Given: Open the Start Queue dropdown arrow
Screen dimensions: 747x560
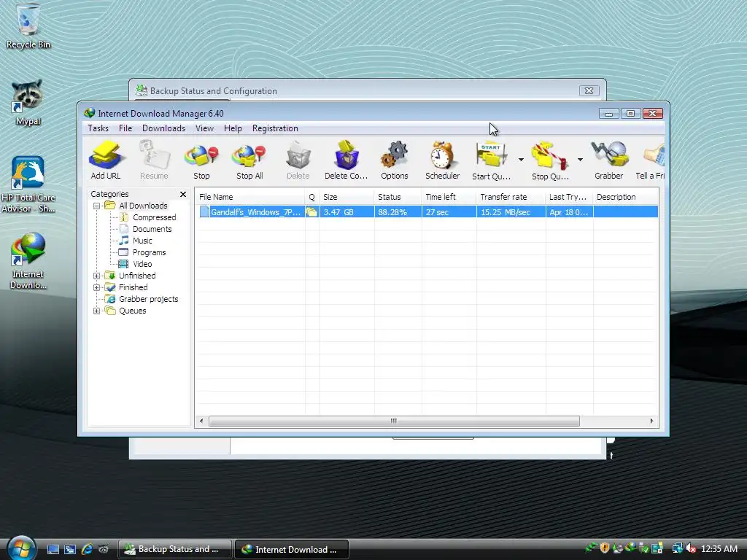Looking at the screenshot, I should click(521, 160).
